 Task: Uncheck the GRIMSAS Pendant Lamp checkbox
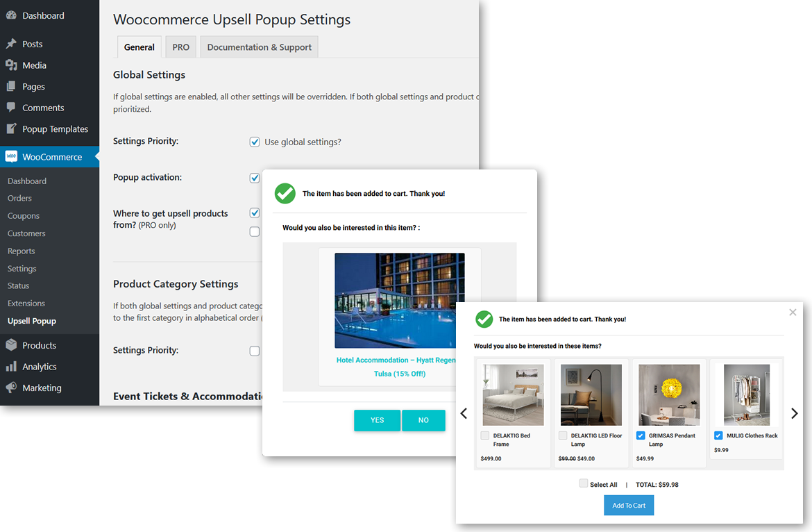pos(641,435)
